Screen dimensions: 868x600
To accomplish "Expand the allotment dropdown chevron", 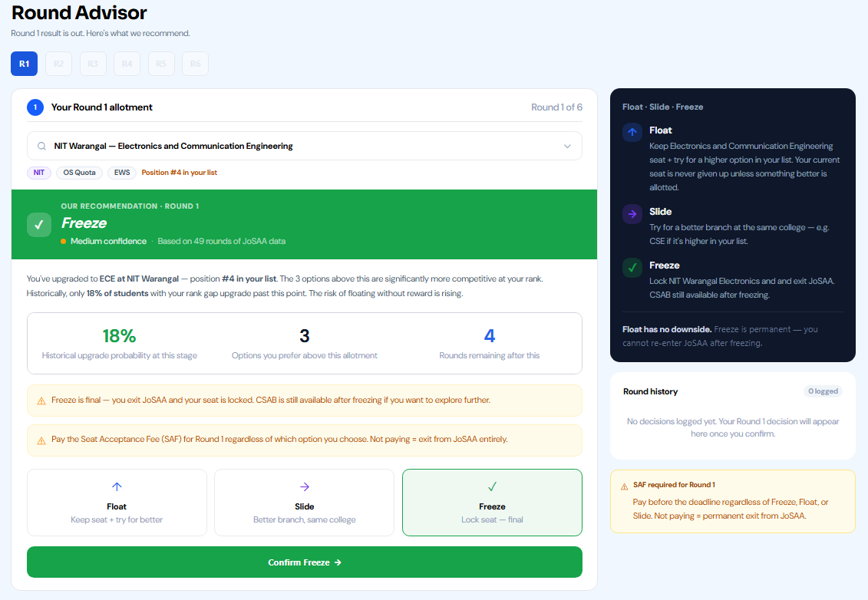I will 567,146.
